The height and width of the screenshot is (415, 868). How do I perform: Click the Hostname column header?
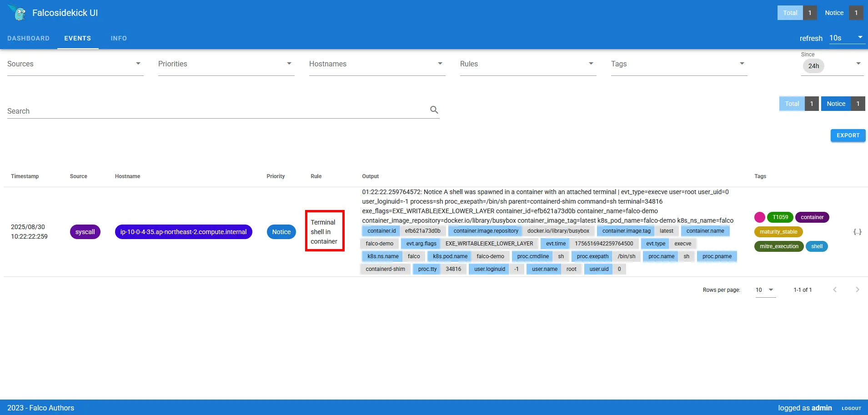pos(128,176)
